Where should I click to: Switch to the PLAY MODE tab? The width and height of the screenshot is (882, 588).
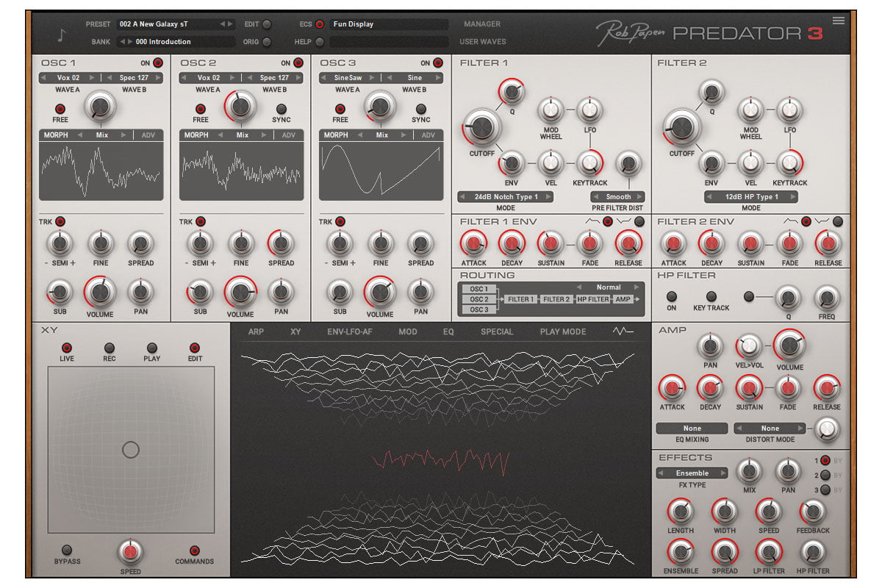[563, 331]
